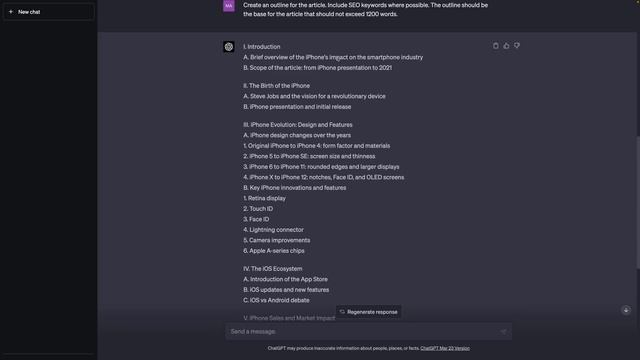Click the vertical scrollbar of the conversation
This screenshot has width=640, height=360.
638,202
